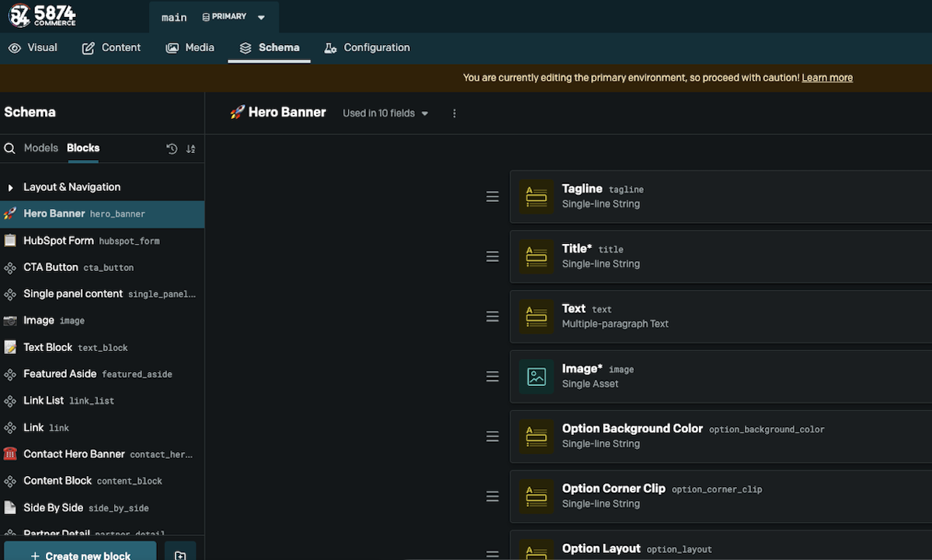Click the clipboard icon of HubSpot Form

pyautogui.click(x=10, y=241)
